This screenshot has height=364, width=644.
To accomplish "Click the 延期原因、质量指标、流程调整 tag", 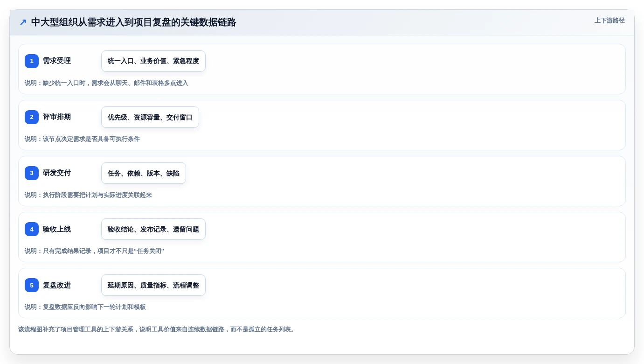I will coord(153,285).
